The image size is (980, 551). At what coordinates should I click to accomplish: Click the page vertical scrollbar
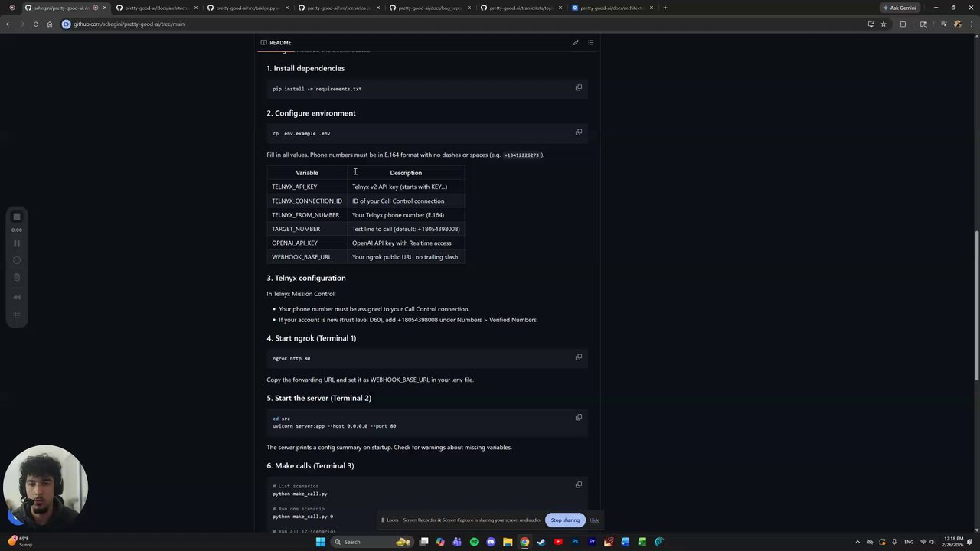[976, 306]
